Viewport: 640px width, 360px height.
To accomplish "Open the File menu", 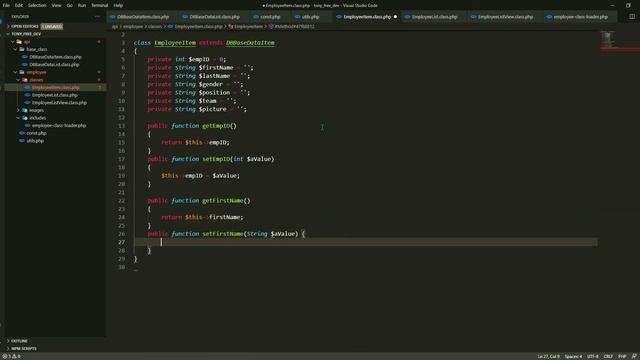I will [6, 5].
